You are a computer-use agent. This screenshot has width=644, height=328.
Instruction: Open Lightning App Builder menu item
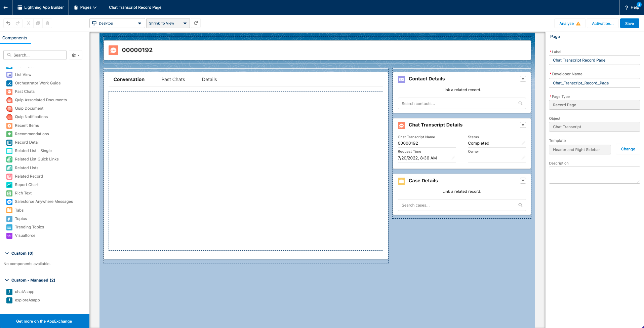pyautogui.click(x=41, y=7)
